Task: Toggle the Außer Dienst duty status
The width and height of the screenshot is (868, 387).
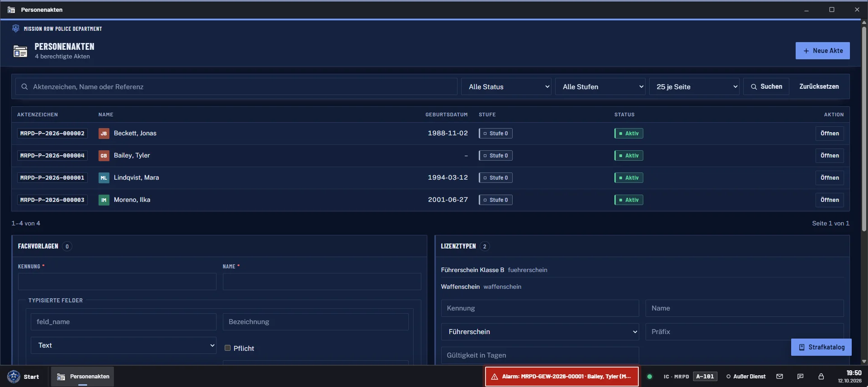Action: [x=746, y=377]
